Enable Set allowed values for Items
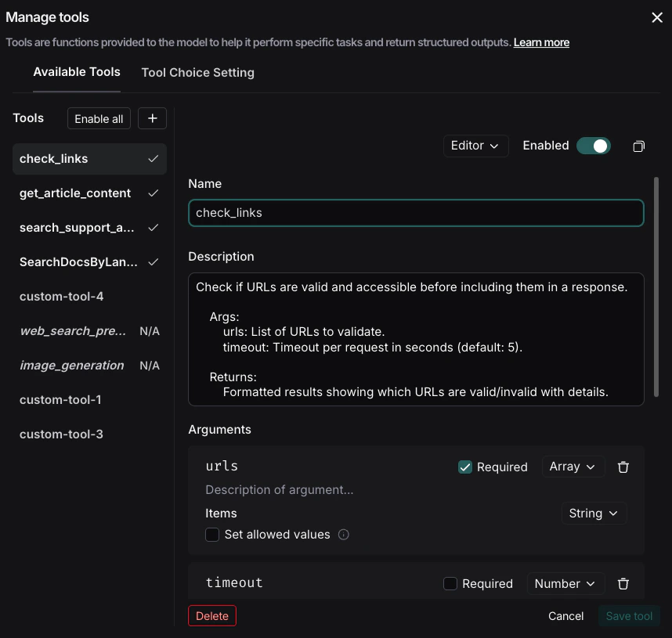Image resolution: width=672 pixels, height=638 pixels. 211,535
